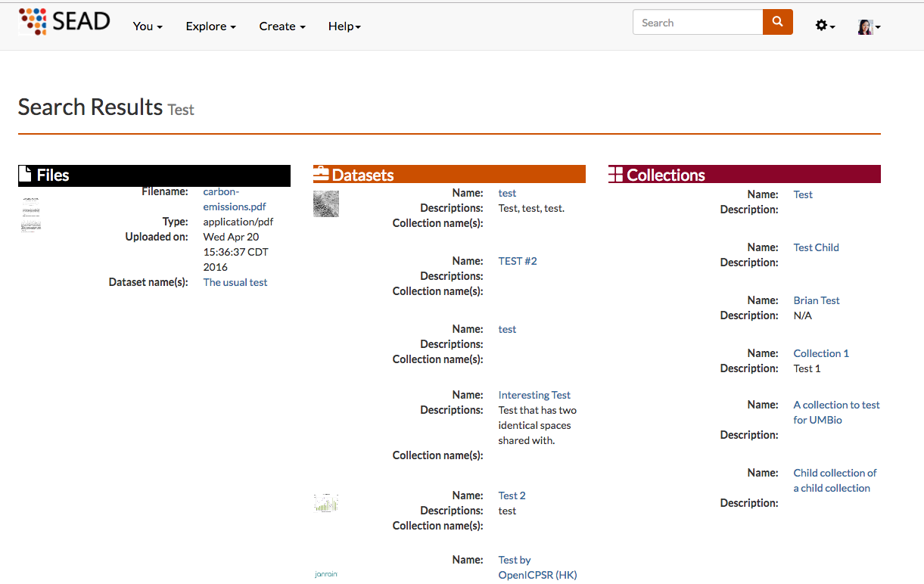The height and width of the screenshot is (584, 924).
Task: Open the Interesting Test dataset
Action: (534, 395)
